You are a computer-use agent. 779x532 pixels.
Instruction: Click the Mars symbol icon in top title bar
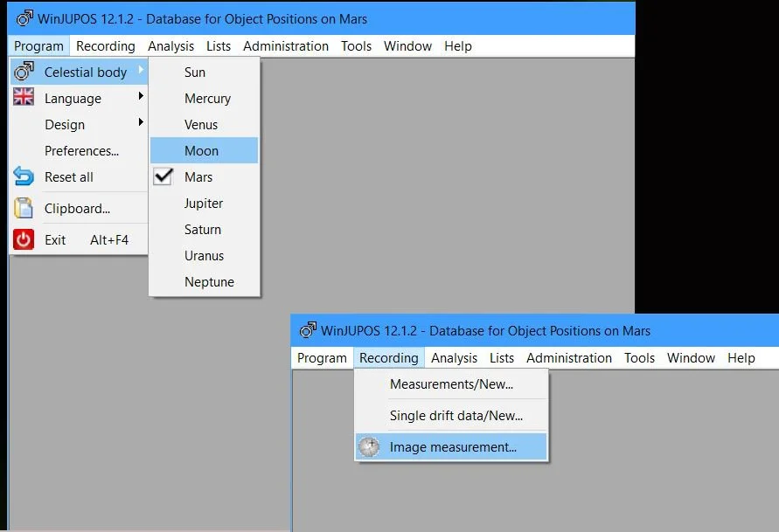[24, 18]
